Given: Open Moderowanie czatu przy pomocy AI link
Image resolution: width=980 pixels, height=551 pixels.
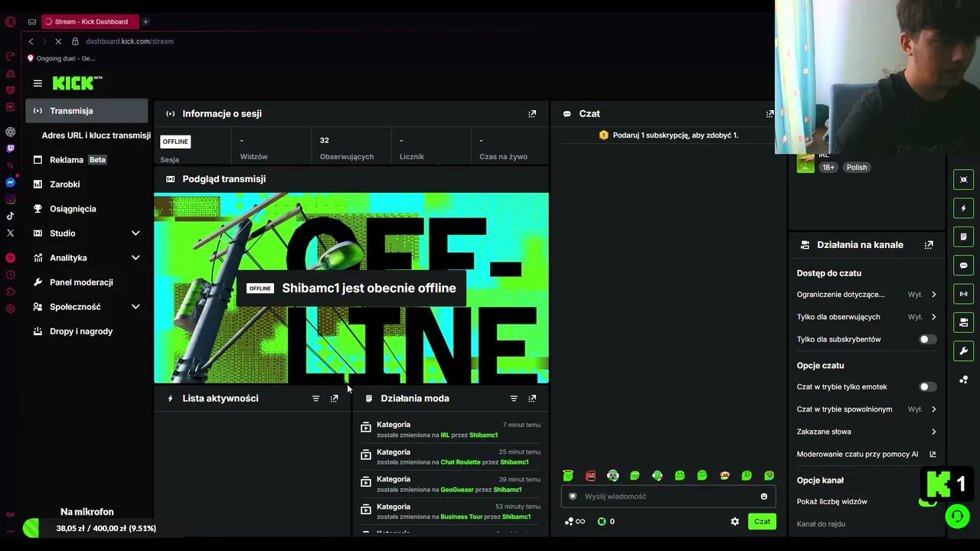Looking at the screenshot, I should (866, 455).
